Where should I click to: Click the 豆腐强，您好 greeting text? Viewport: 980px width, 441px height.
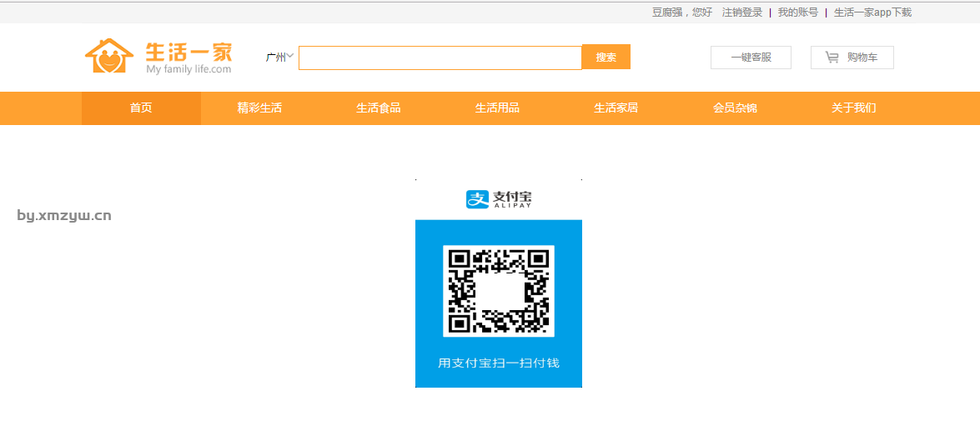point(682,12)
